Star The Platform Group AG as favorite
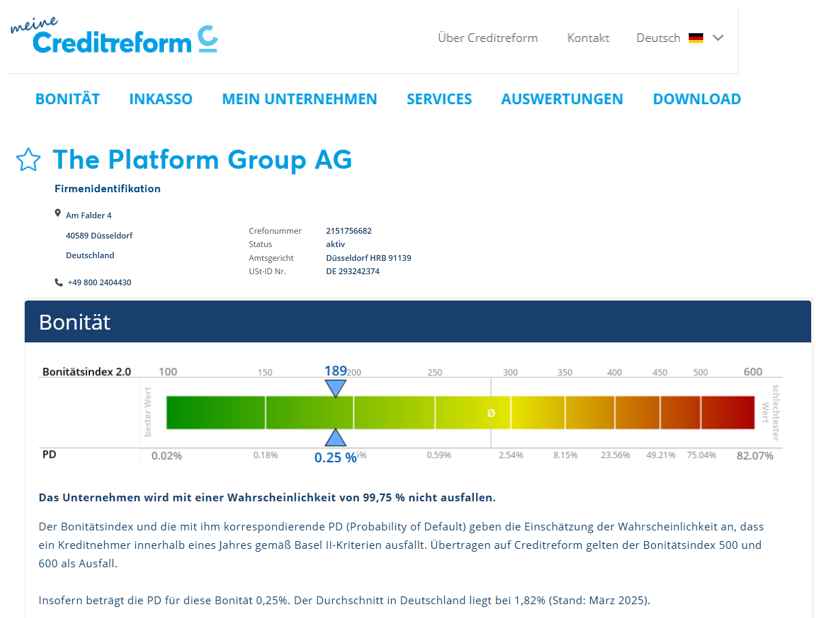816x618 pixels. [x=28, y=160]
